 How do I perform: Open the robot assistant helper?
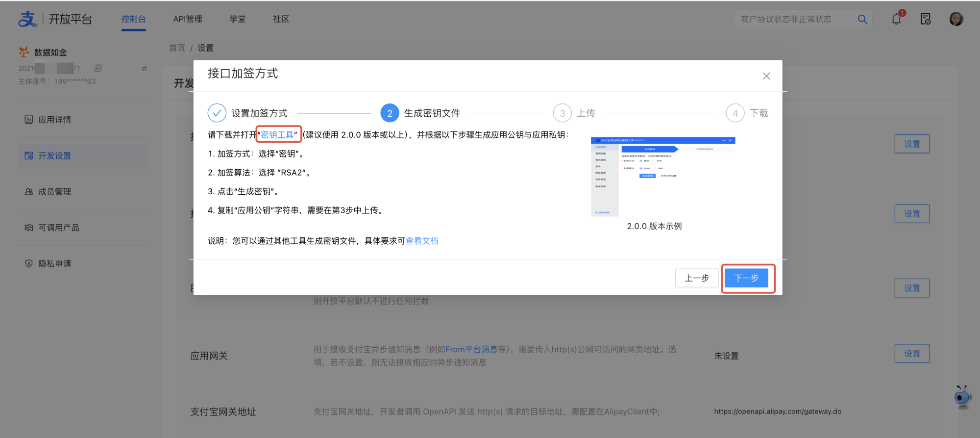[x=962, y=397]
